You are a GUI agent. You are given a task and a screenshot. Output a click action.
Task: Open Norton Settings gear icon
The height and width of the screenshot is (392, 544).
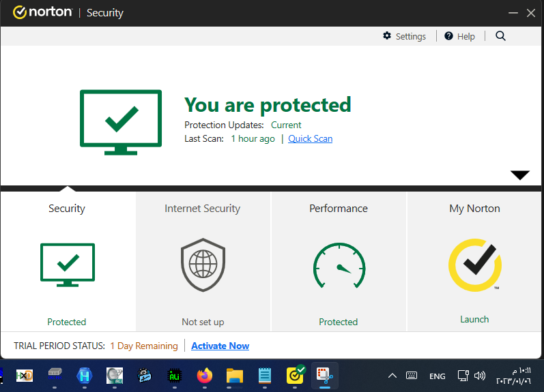pyautogui.click(x=387, y=35)
